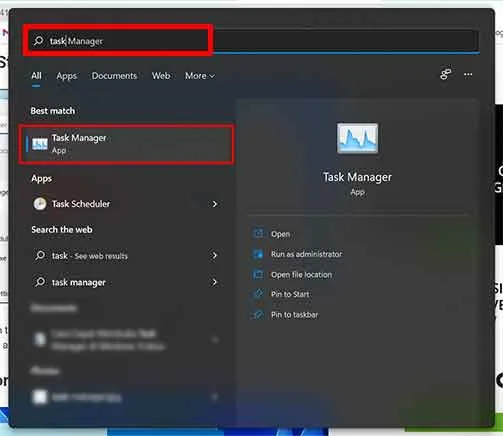
Task: Click the 'Search the web' heading
Action: pos(62,230)
